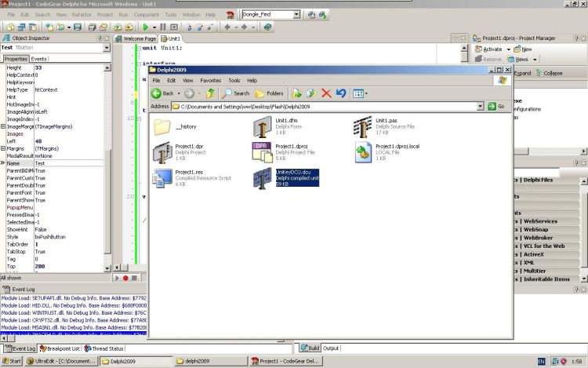Select the __history folder
This screenshot has width=588, height=368.
[175, 127]
